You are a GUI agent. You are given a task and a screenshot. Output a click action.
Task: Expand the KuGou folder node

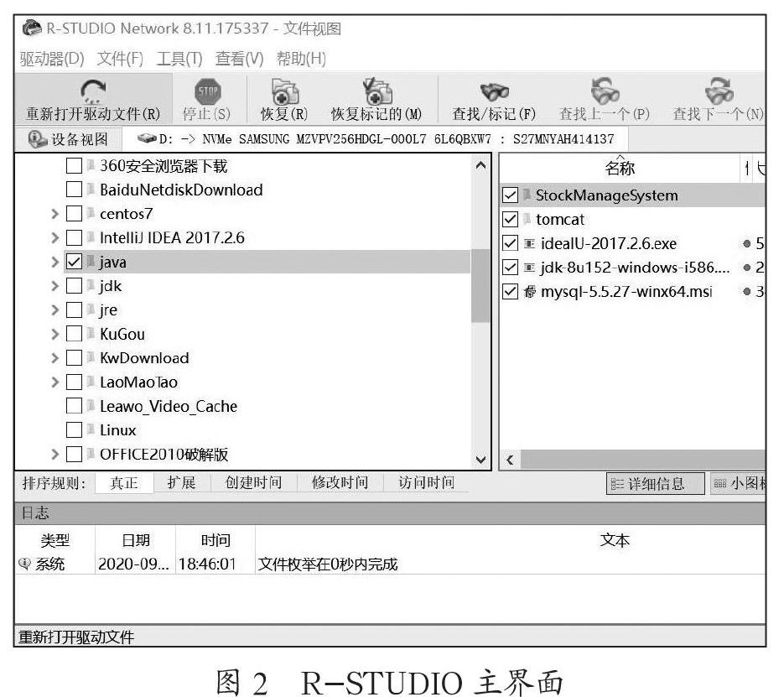55,334
